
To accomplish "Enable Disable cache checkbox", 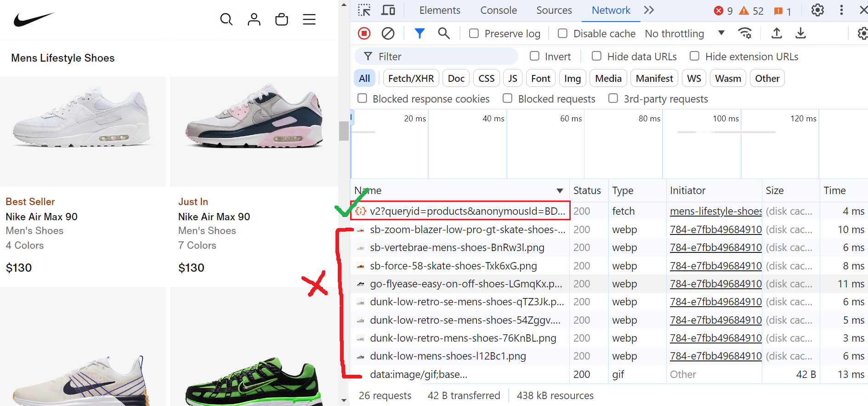I will 562,33.
